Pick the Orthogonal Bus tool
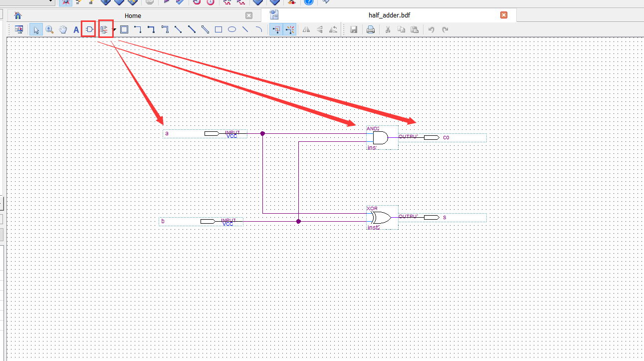This screenshot has height=361, width=644. [151, 29]
